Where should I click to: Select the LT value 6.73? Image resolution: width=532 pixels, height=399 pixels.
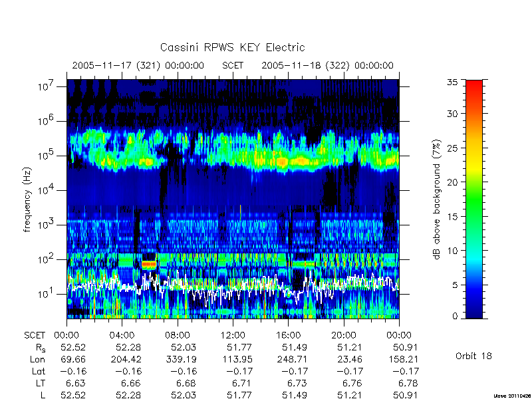click(x=297, y=383)
